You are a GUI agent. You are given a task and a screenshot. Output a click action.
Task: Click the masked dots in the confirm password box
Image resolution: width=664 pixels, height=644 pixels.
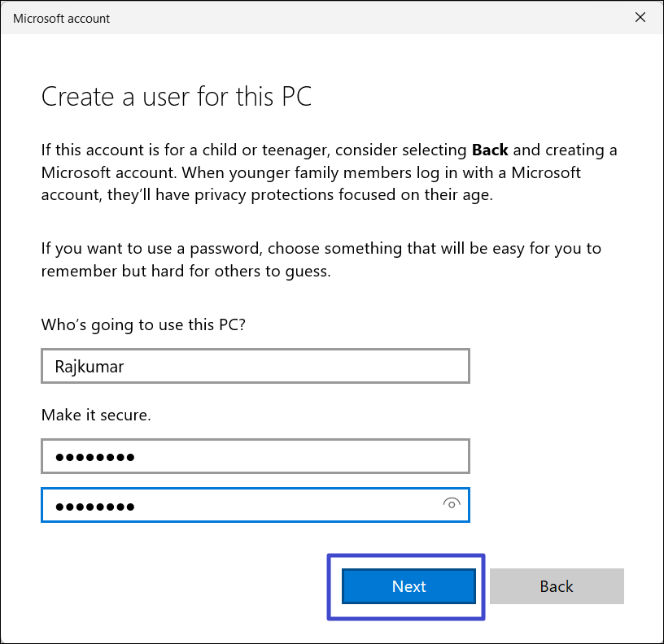pos(94,506)
